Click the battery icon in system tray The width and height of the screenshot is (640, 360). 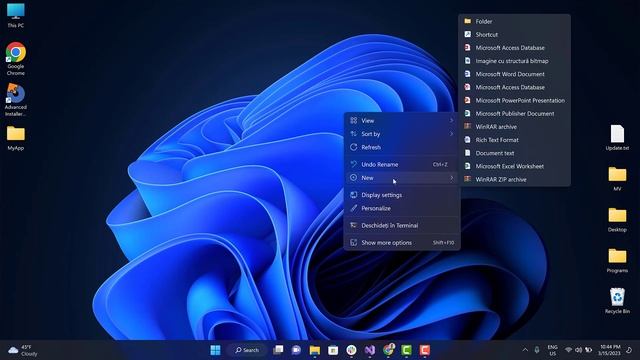589,350
